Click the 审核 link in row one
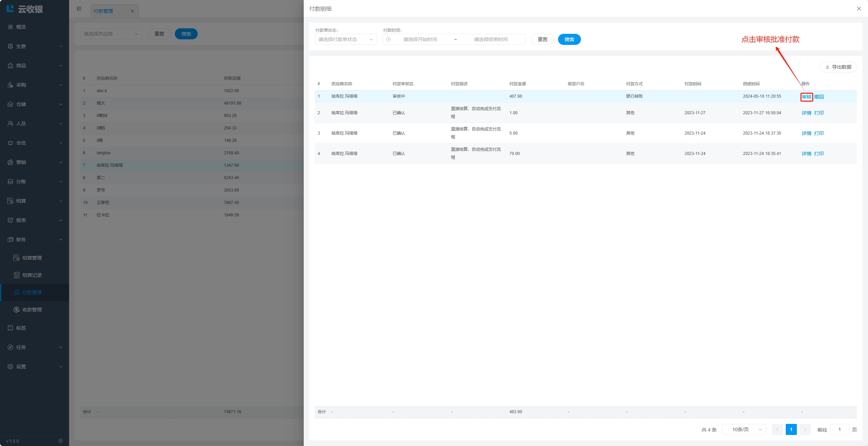Screen dimensions: 868x446 [806, 97]
